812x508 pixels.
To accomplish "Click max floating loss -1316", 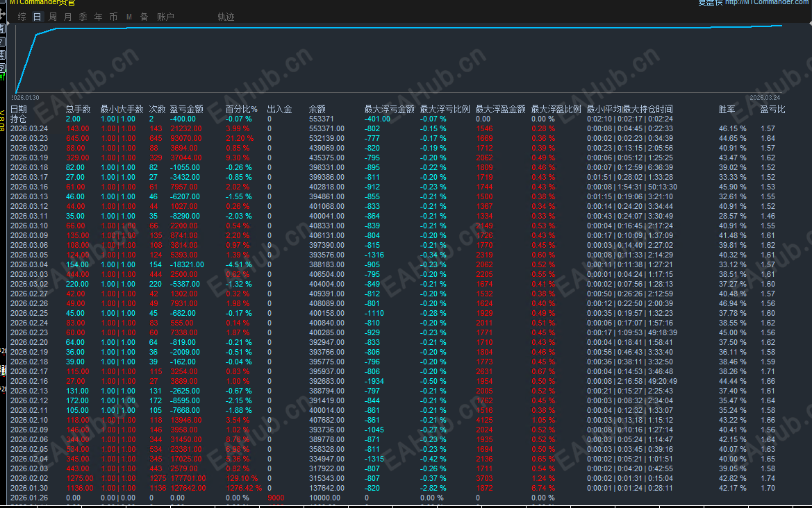I will coord(374,255).
